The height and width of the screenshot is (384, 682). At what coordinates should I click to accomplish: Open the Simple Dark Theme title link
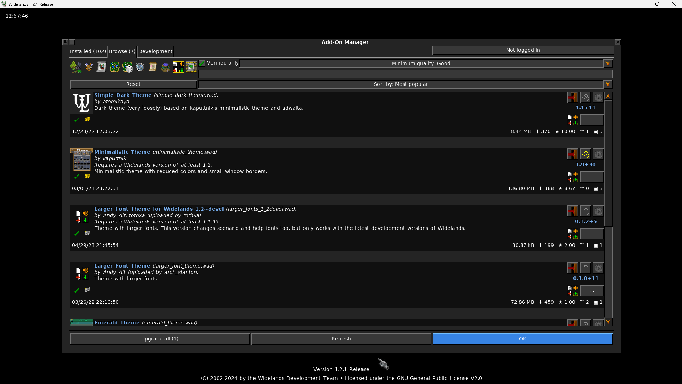[x=123, y=95]
